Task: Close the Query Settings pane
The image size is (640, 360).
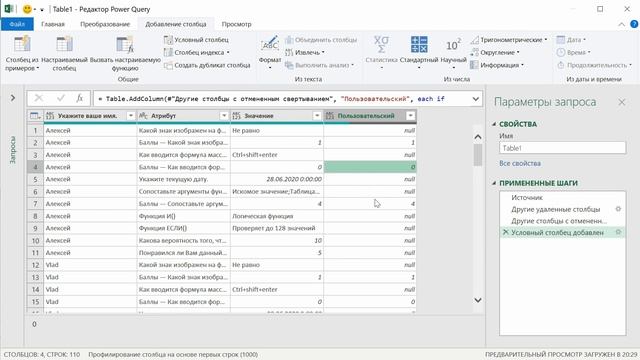Action: 621,102
